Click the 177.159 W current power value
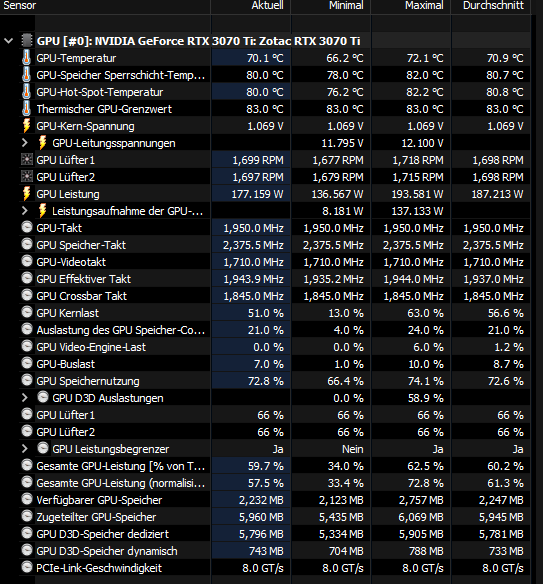Viewport: 543px width, 584px height. tap(257, 194)
